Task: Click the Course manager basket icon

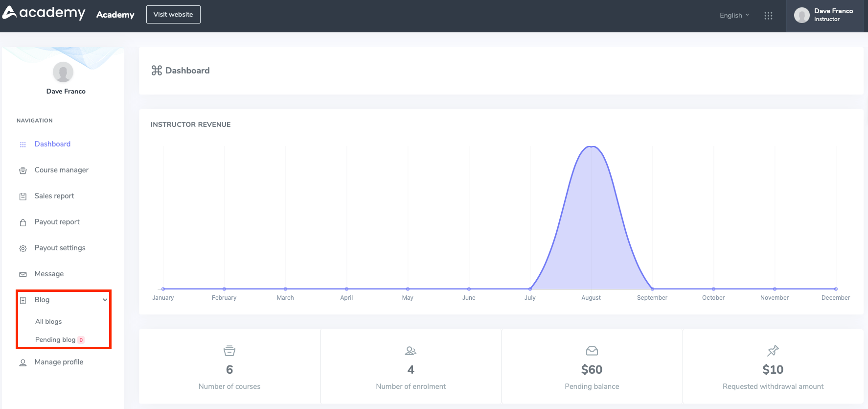Action: click(x=23, y=170)
